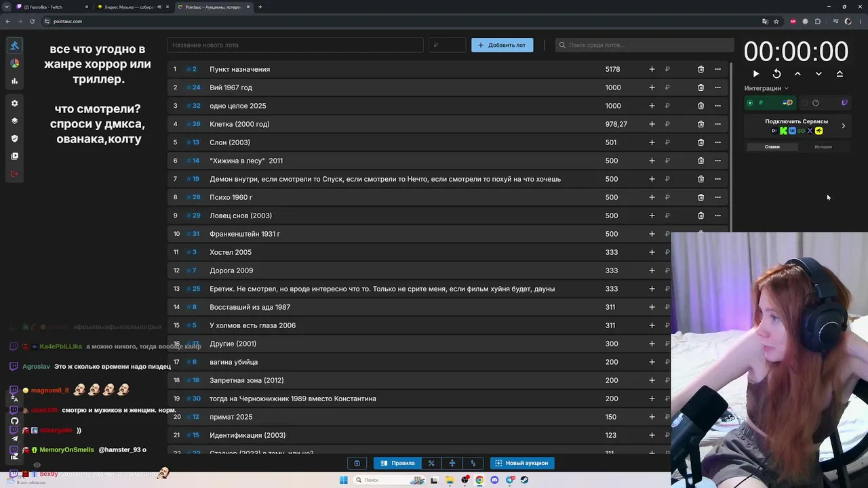Add amount to "Дорога 2009" with plus

(652, 270)
